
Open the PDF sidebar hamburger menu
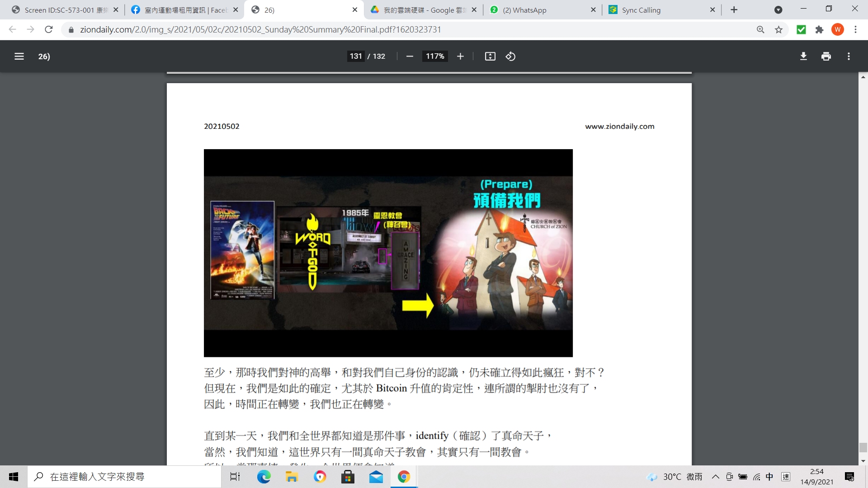(x=19, y=56)
